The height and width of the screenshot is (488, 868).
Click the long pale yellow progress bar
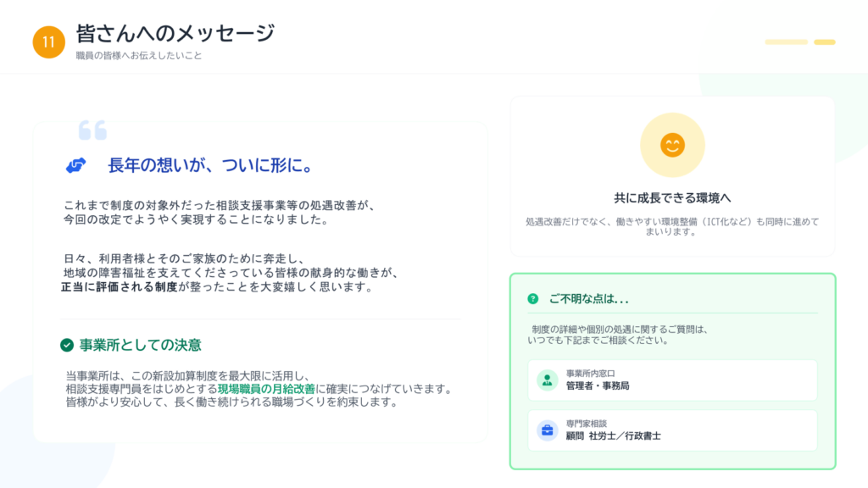click(x=786, y=42)
